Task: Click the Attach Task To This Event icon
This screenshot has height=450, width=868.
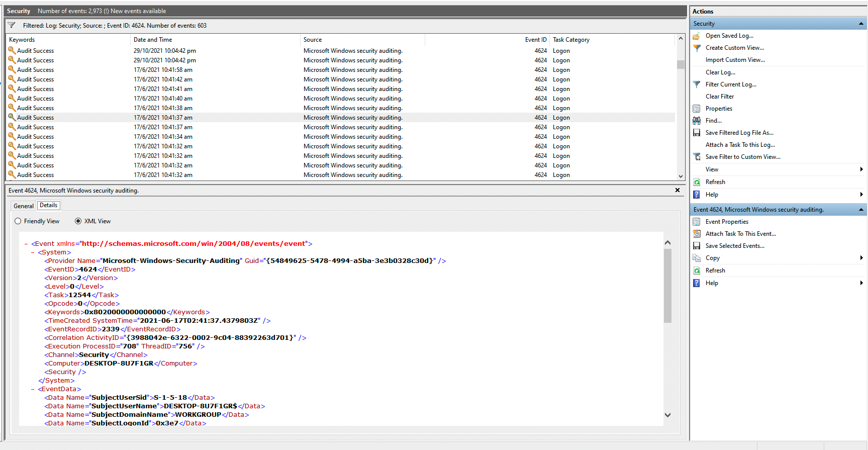Action: (x=697, y=234)
